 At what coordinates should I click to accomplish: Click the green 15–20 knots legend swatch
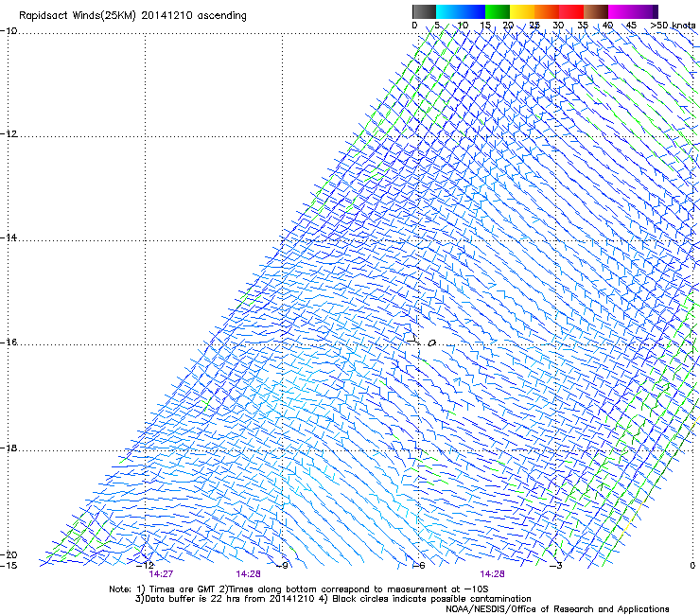click(498, 11)
